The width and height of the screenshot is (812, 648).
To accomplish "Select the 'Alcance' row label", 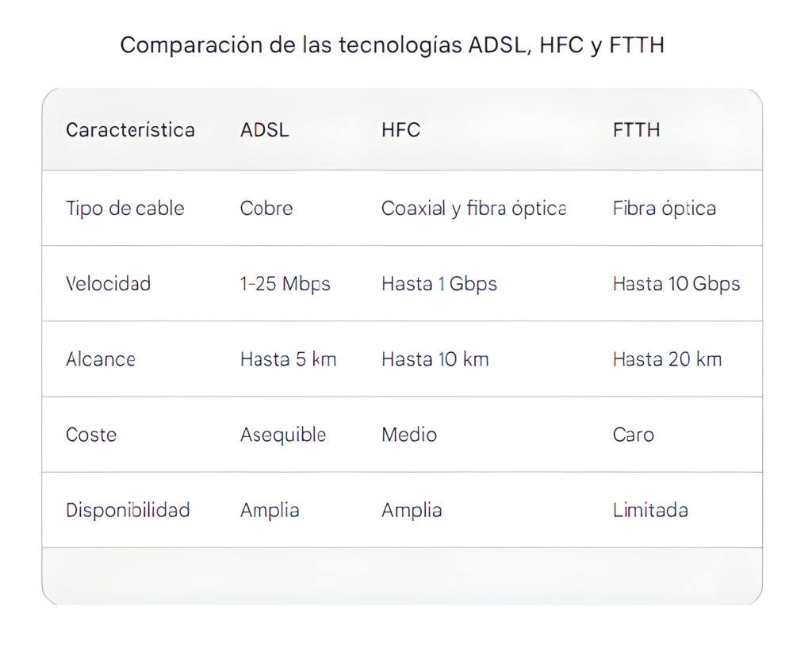I will [101, 359].
